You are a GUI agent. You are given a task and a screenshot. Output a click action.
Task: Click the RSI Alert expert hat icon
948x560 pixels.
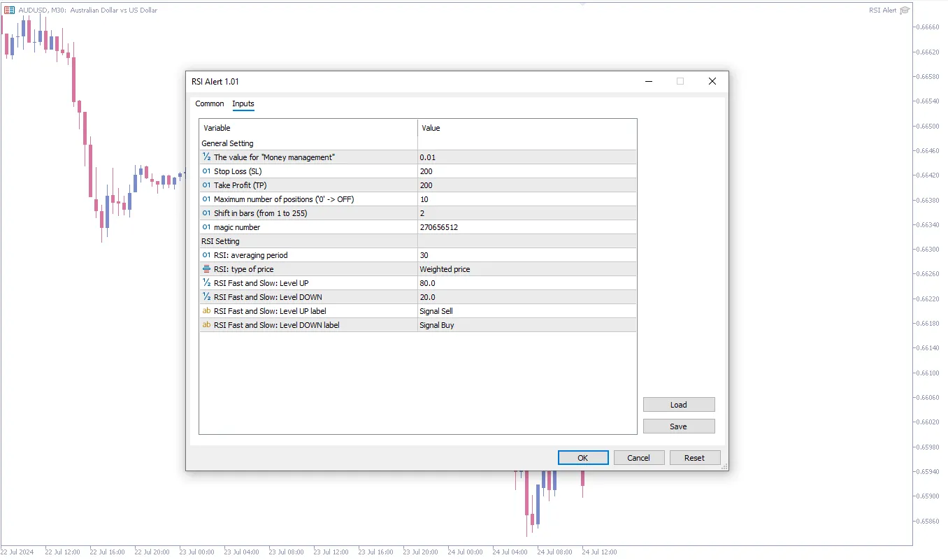pyautogui.click(x=905, y=10)
